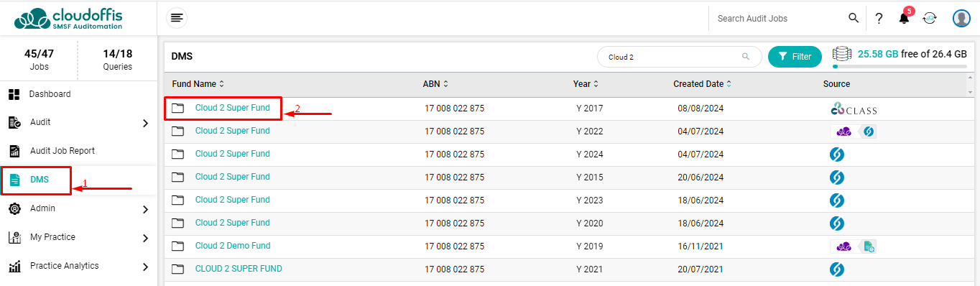The image size is (980, 286).
Task: Click the source icon for Y 2020 row
Action: click(837, 223)
